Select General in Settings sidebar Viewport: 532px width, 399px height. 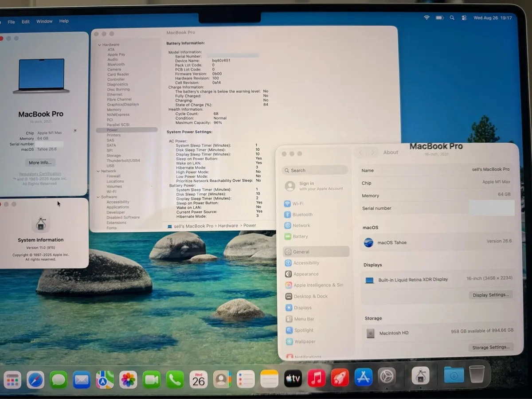(316, 252)
